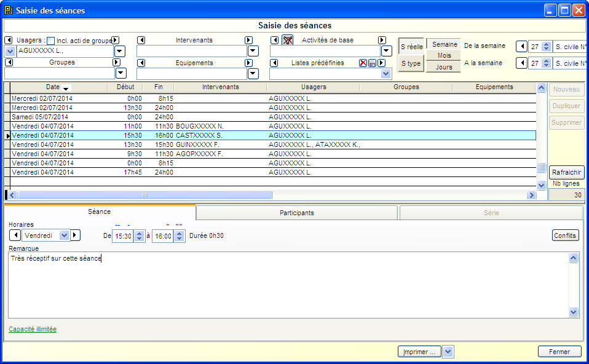589x364 pixels.
Task: Click next arrow beside Activités de base
Action: (x=382, y=40)
